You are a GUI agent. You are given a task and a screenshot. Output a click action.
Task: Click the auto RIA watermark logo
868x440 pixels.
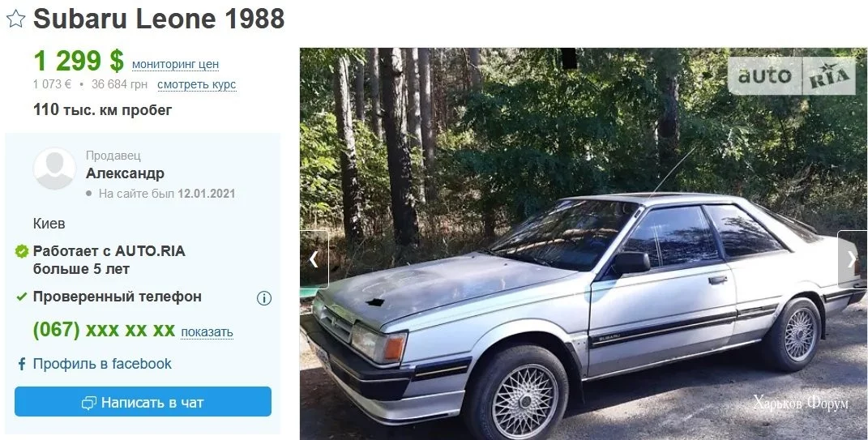coord(792,76)
